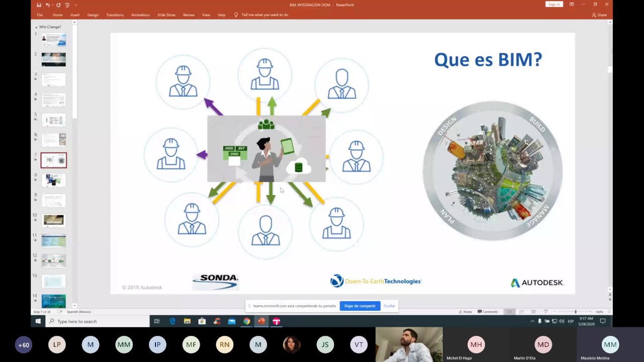Open the Transitions ribbon tab
The image size is (644, 362).
point(115,15)
